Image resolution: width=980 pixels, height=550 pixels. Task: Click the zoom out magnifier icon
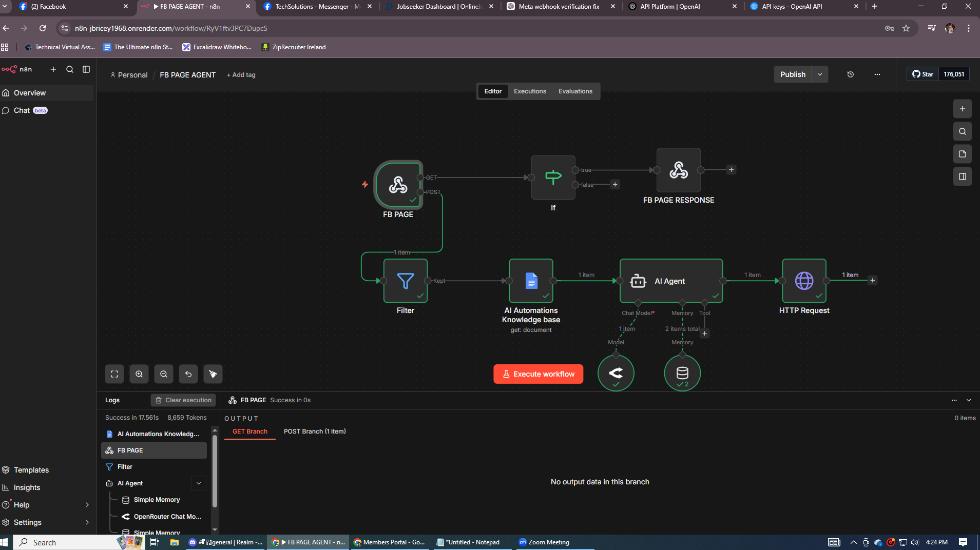pos(164,374)
